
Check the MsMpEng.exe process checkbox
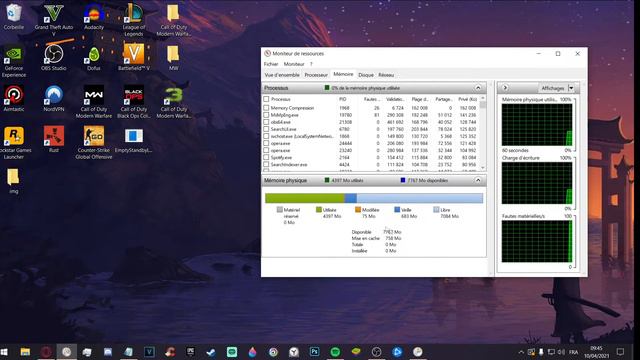click(x=266, y=115)
